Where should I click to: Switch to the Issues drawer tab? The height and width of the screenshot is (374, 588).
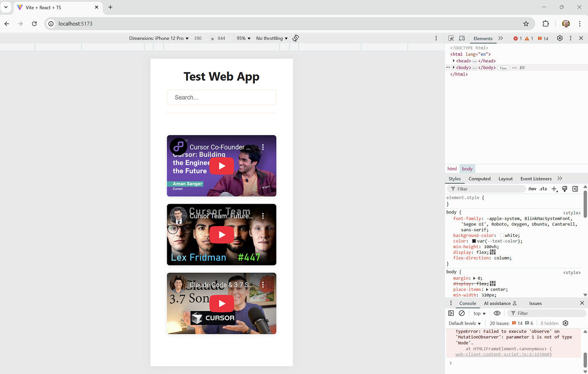click(535, 303)
